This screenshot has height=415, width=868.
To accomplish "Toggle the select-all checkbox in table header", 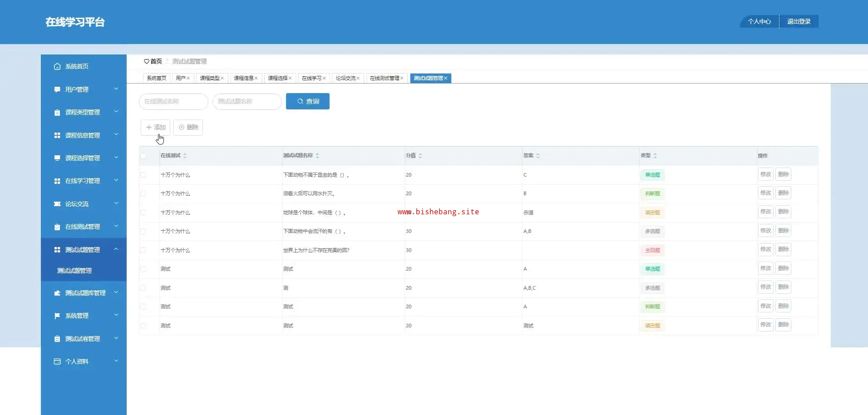I will click(143, 156).
